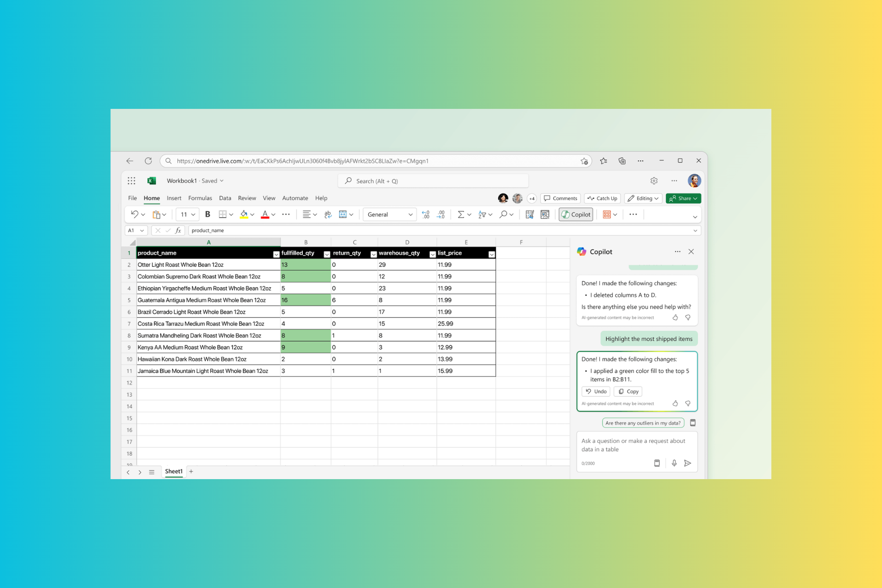Apply the yellow fill color

(x=244, y=215)
